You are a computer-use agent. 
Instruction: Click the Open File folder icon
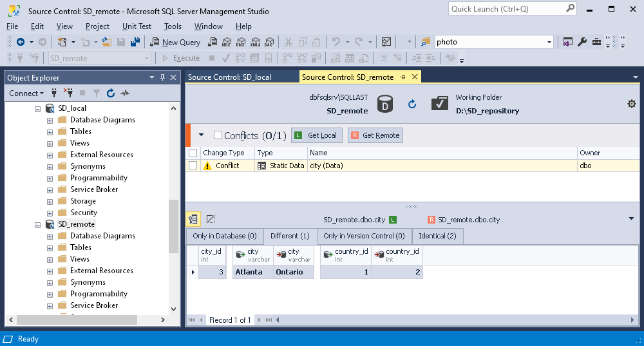(107, 42)
